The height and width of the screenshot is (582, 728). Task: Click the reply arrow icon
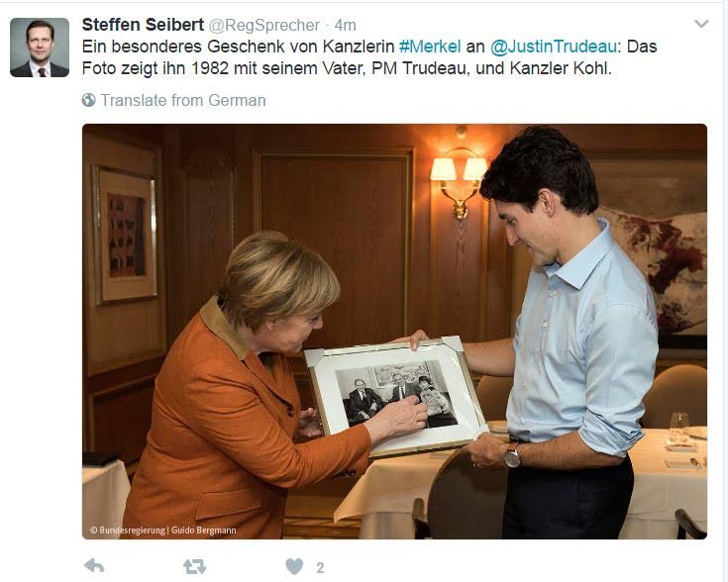(94, 566)
